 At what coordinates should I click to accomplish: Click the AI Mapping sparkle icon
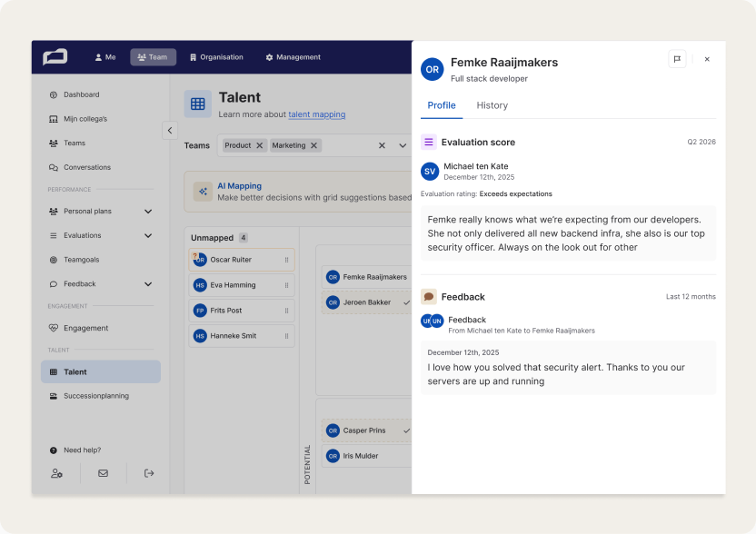(203, 192)
